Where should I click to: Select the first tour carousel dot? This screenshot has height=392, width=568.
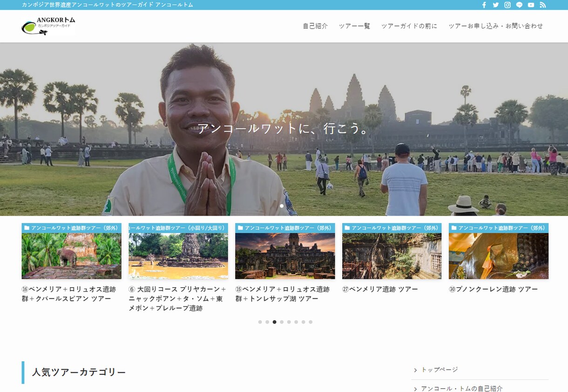click(260, 322)
